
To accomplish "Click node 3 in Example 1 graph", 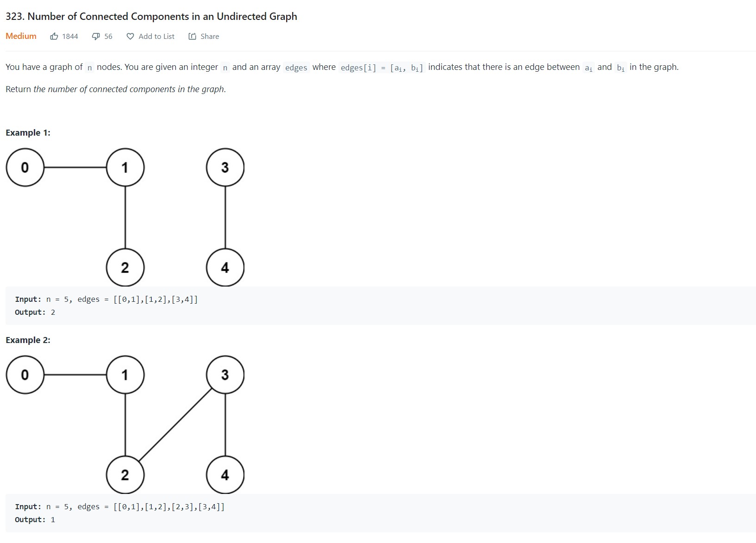I will coord(225,168).
